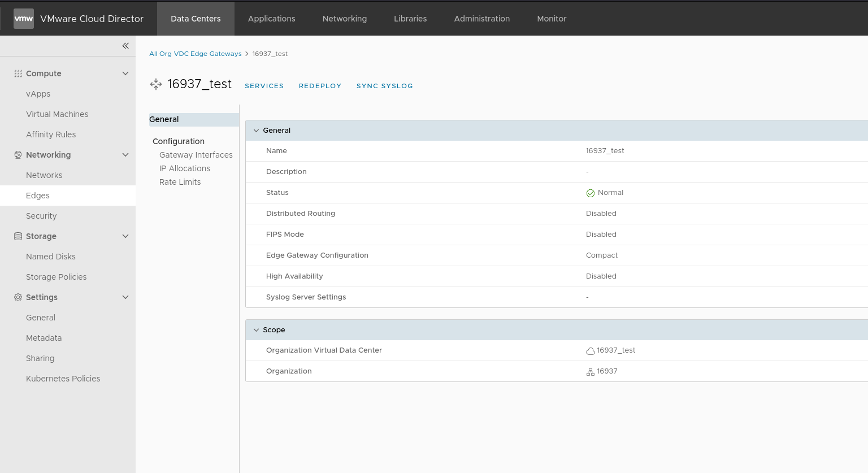Select General under Settings in sidebar

pyautogui.click(x=41, y=318)
